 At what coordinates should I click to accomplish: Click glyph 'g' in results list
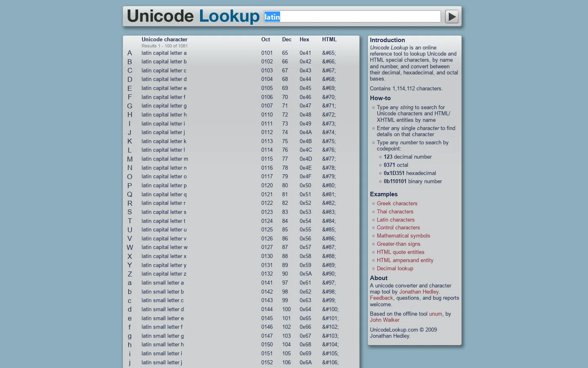pos(129,336)
